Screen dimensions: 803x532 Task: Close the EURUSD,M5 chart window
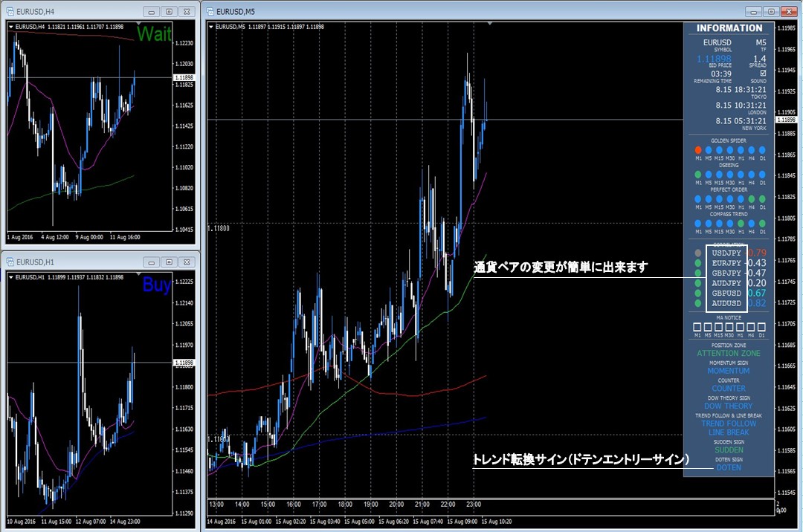[789, 11]
